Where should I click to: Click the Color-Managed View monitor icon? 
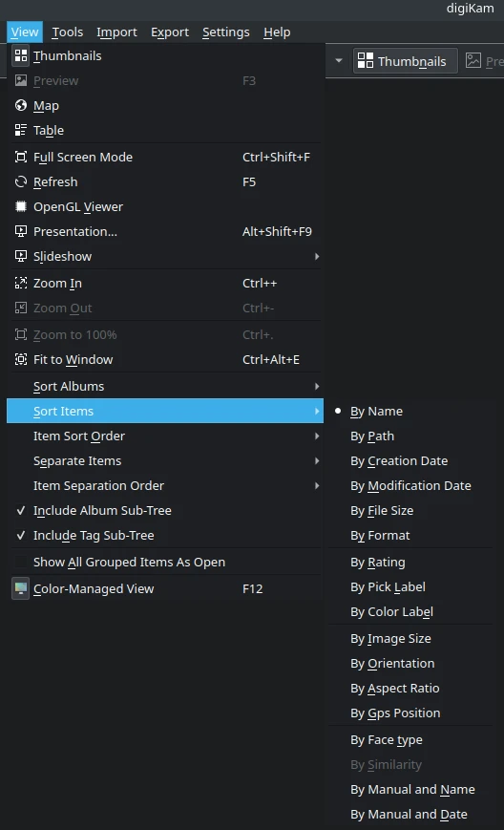tap(21, 588)
